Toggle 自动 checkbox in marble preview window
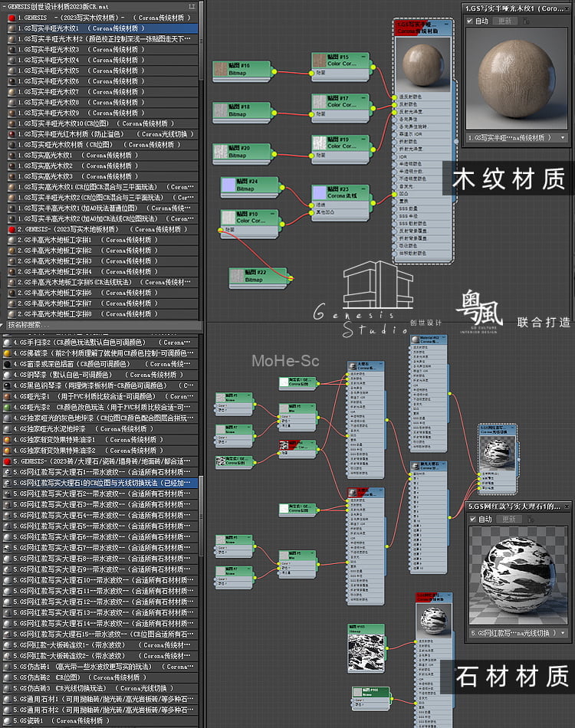The image size is (575, 728). [473, 519]
